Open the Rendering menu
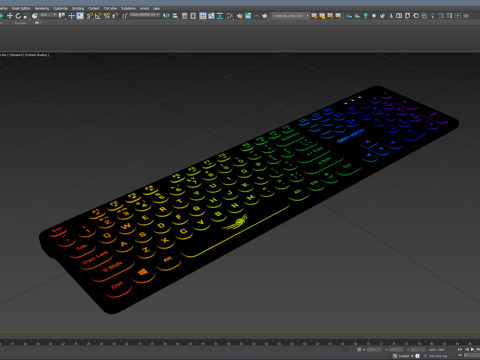The width and height of the screenshot is (480, 360). [x=42, y=8]
